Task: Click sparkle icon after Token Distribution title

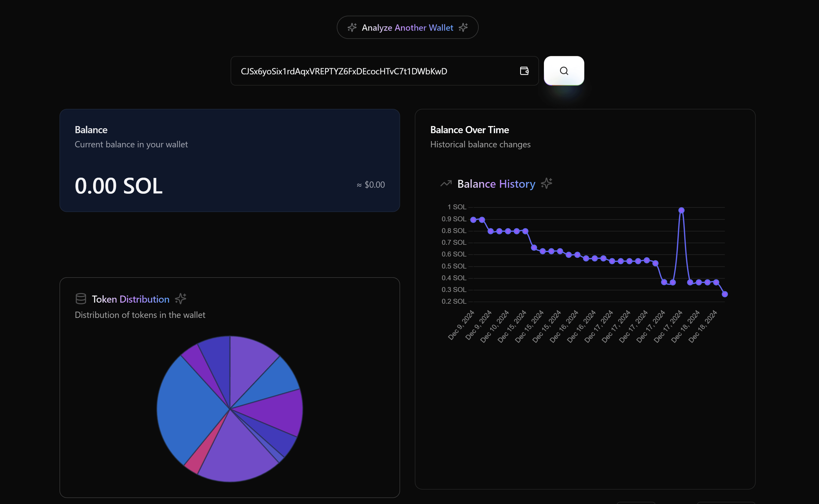Action: pyautogui.click(x=181, y=298)
